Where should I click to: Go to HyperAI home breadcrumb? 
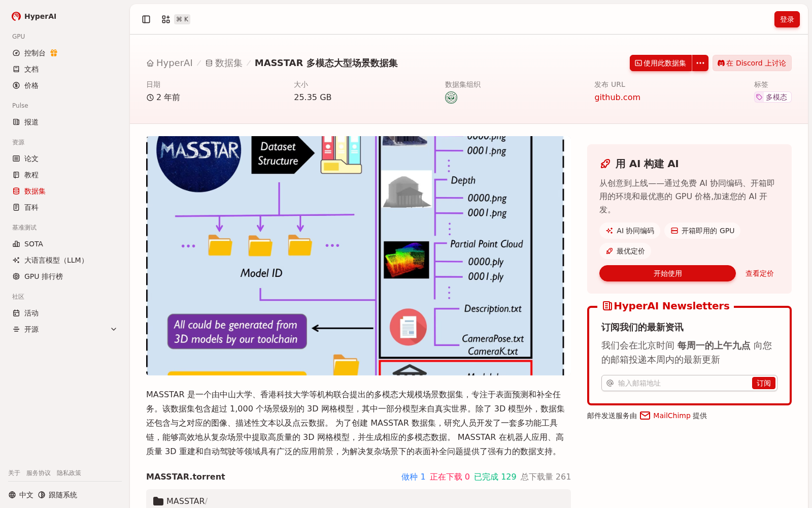170,63
